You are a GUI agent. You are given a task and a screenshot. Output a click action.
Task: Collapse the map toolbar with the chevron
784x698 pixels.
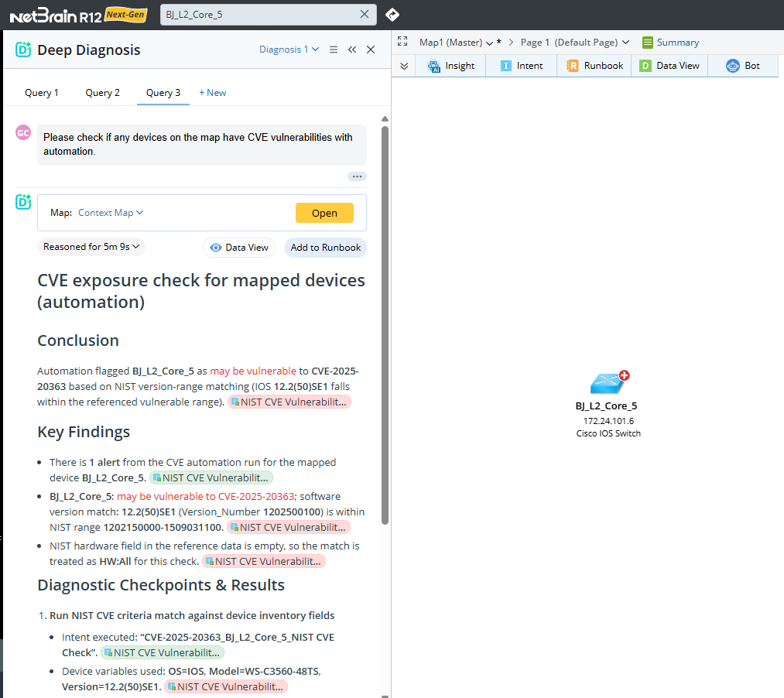tap(403, 66)
